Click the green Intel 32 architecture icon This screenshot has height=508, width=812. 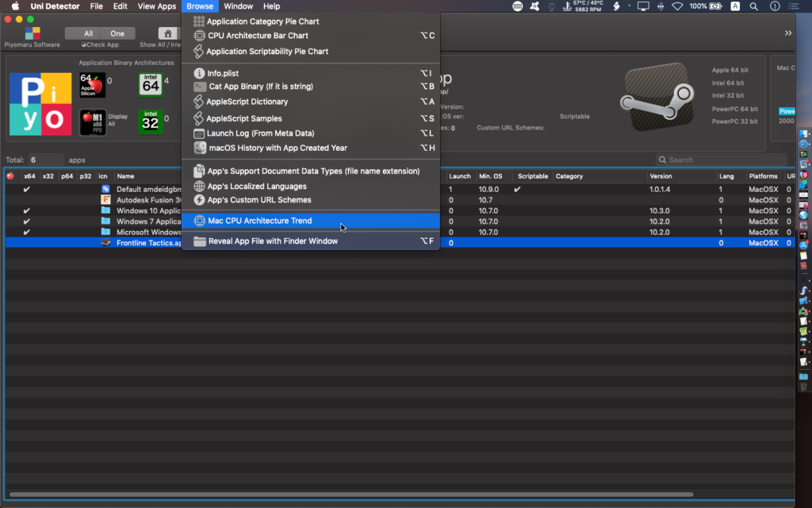pyautogui.click(x=150, y=121)
